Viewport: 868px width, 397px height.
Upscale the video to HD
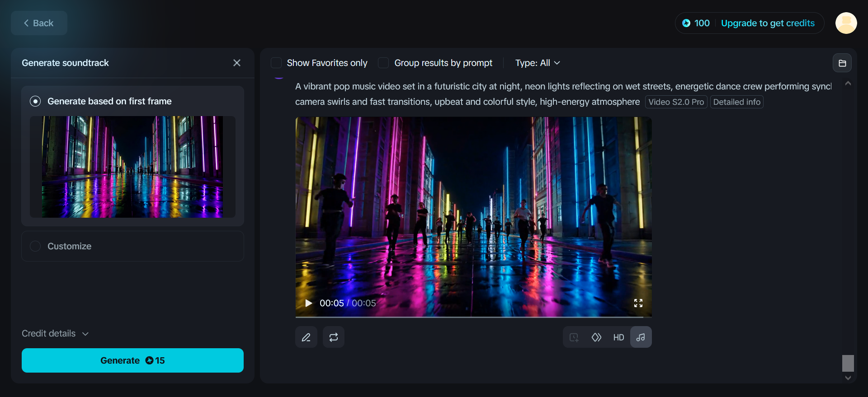[618, 337]
